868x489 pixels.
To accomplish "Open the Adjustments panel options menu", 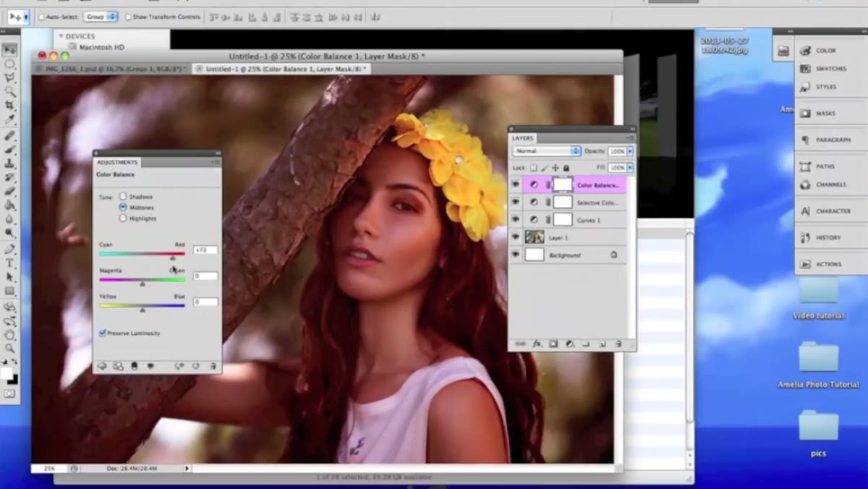I will (x=214, y=162).
